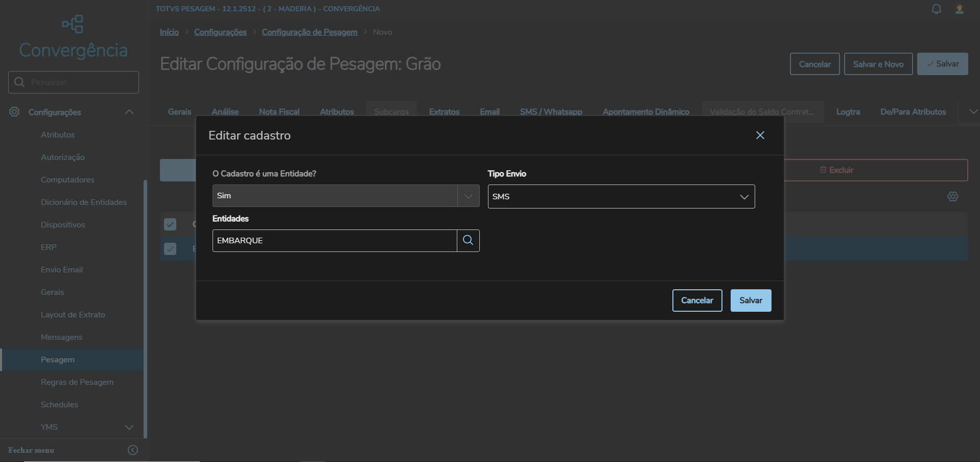Open the user profile icon
Viewport: 980px width, 462px height.
tap(960, 9)
